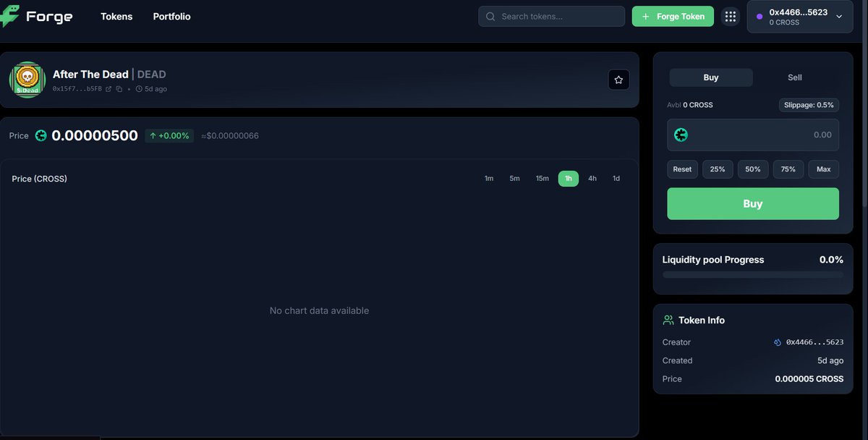This screenshot has height=440, width=868.
Task: Click the Forge Token button
Action: 673,17
